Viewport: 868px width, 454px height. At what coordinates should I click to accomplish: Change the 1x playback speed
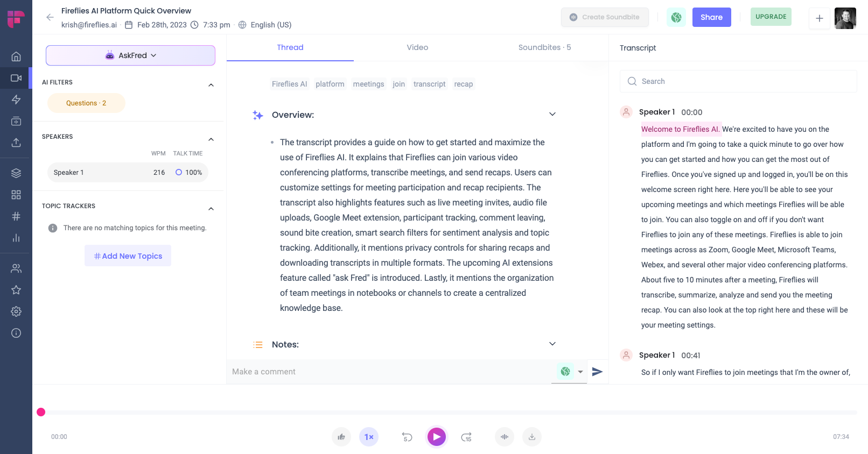coord(369,437)
